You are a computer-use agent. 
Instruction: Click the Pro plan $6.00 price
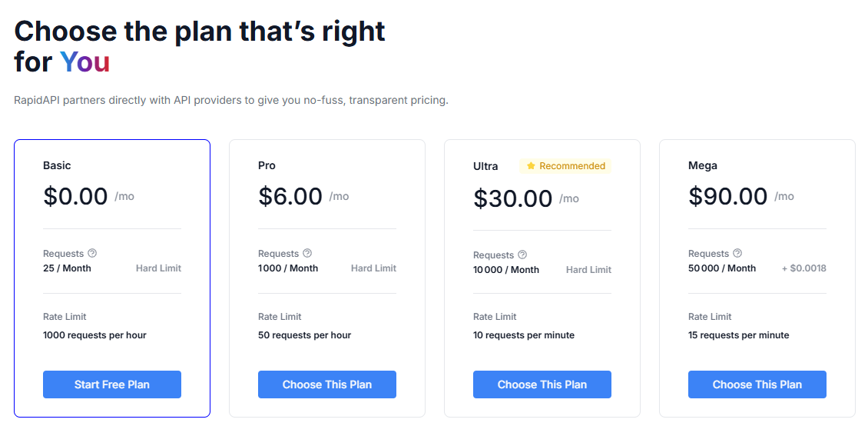(x=290, y=196)
